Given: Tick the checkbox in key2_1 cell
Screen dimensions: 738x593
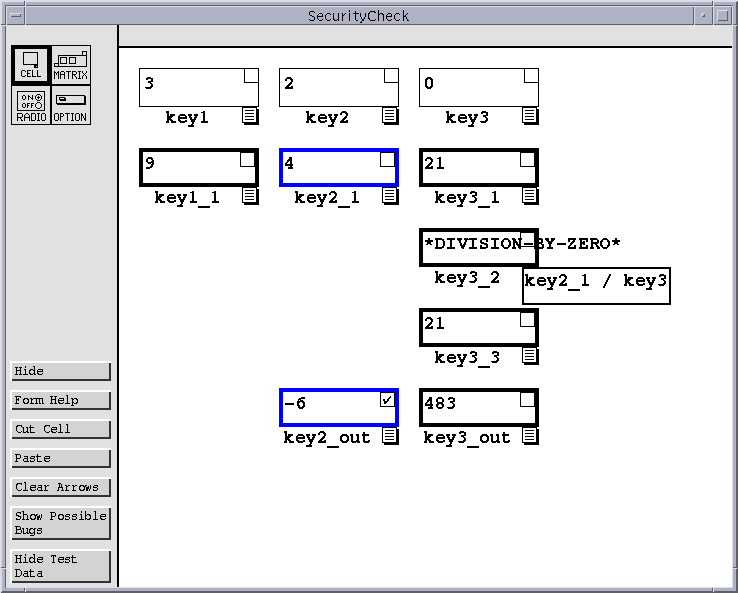Looking at the screenshot, I should tap(387, 160).
